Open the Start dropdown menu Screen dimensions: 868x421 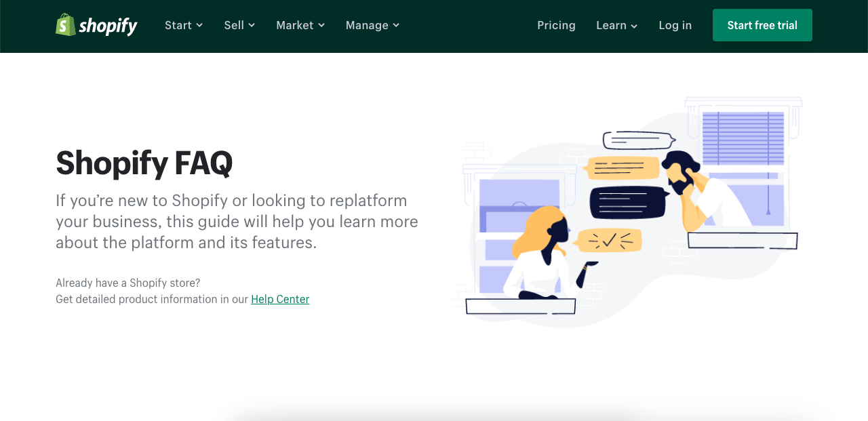pos(184,25)
